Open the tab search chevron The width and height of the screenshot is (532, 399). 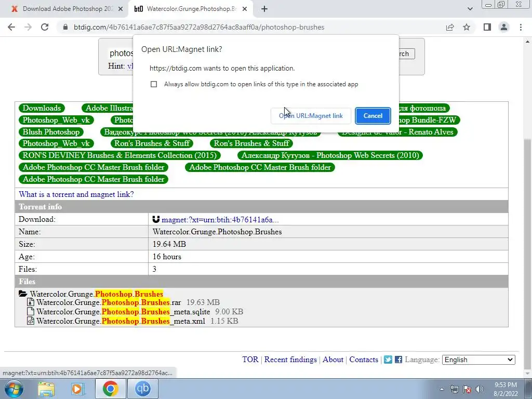tap(470, 9)
